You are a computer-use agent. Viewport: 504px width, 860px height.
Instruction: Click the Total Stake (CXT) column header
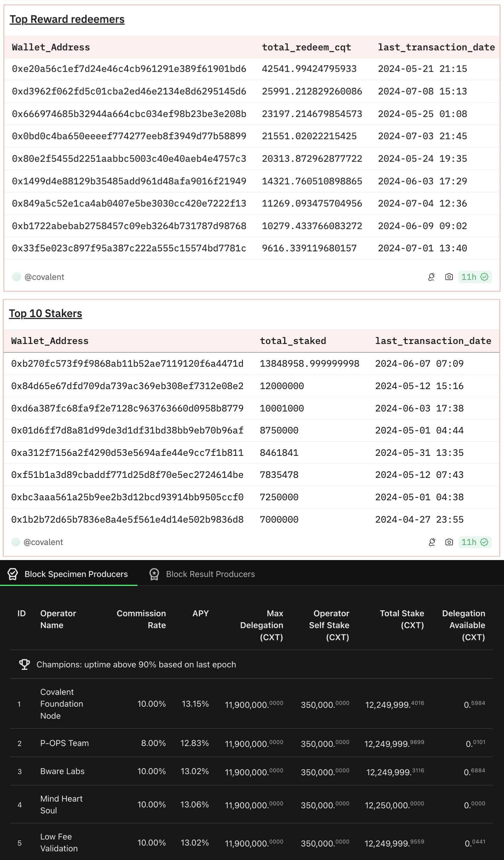(402, 619)
